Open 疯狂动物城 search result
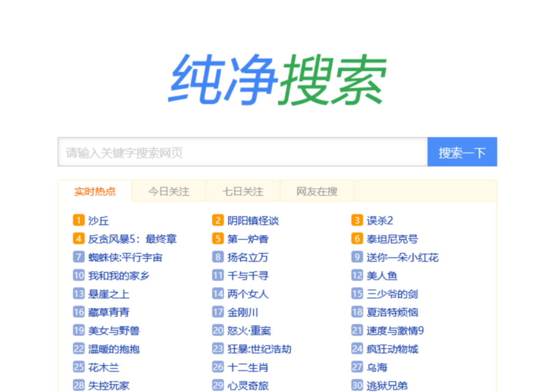 (392, 349)
